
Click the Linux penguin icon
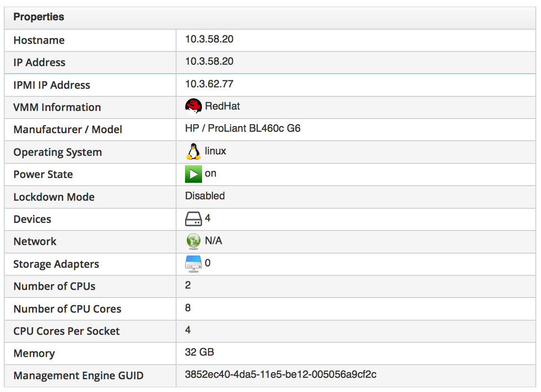(193, 152)
